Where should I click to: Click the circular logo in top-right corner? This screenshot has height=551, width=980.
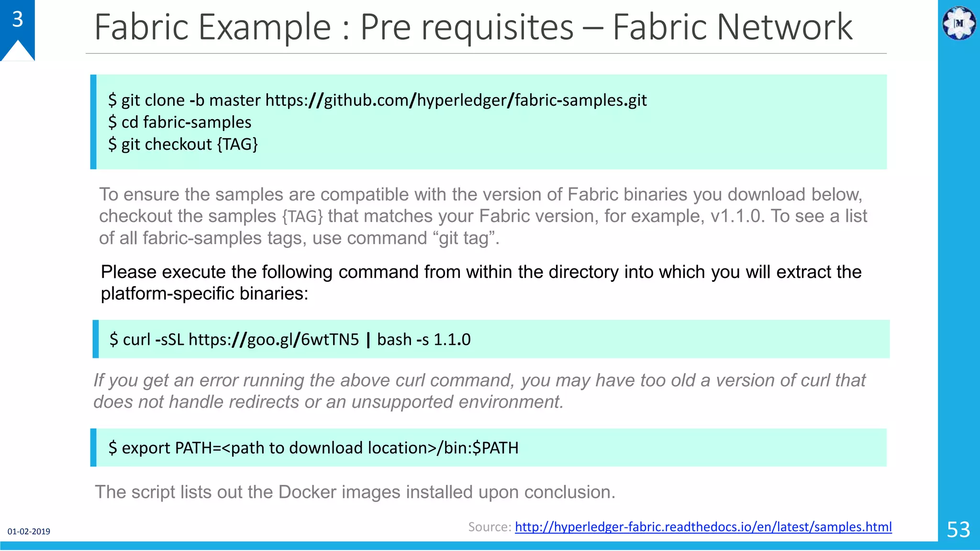click(x=958, y=22)
